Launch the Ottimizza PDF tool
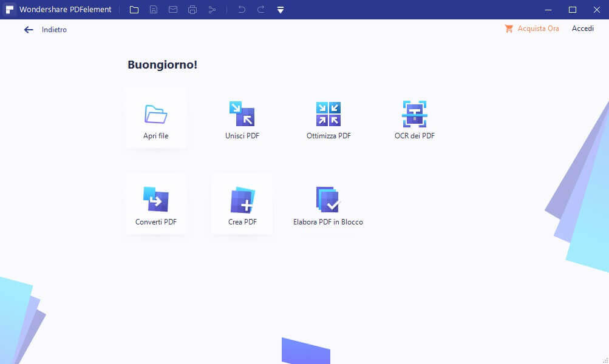Screen dimensions: 609x364 coord(328,114)
